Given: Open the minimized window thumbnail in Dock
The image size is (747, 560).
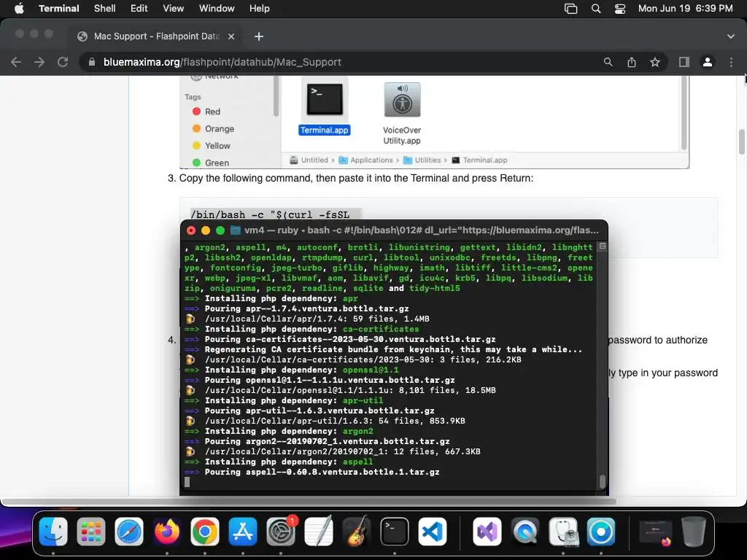Looking at the screenshot, I should click(x=656, y=532).
